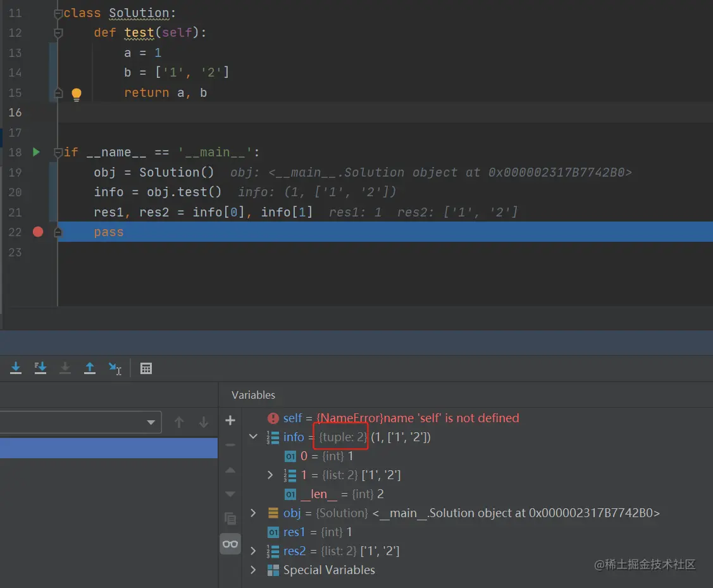Click the Run to Cursor icon

coord(115,368)
